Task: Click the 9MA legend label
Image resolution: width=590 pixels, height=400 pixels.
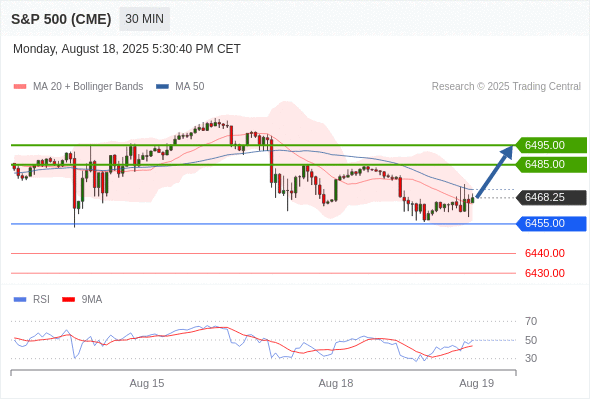Action: (92, 300)
